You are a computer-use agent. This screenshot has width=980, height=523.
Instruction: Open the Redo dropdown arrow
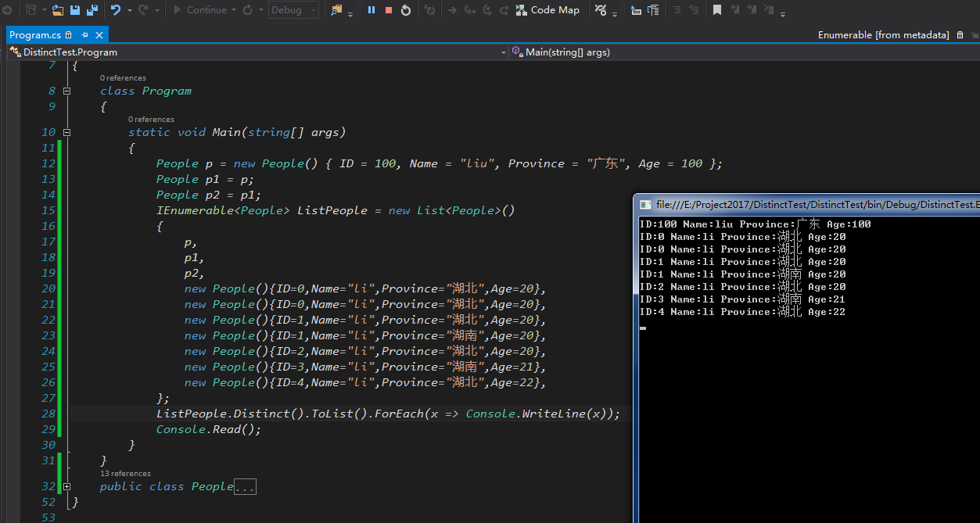(x=156, y=10)
